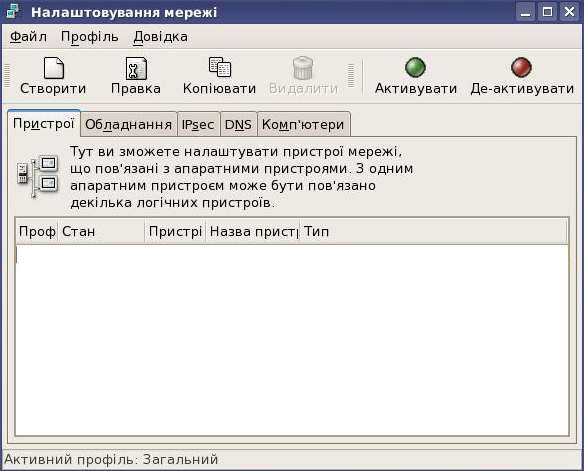Sort by the Назва пристр column header
584x471 pixels.
coord(253,232)
